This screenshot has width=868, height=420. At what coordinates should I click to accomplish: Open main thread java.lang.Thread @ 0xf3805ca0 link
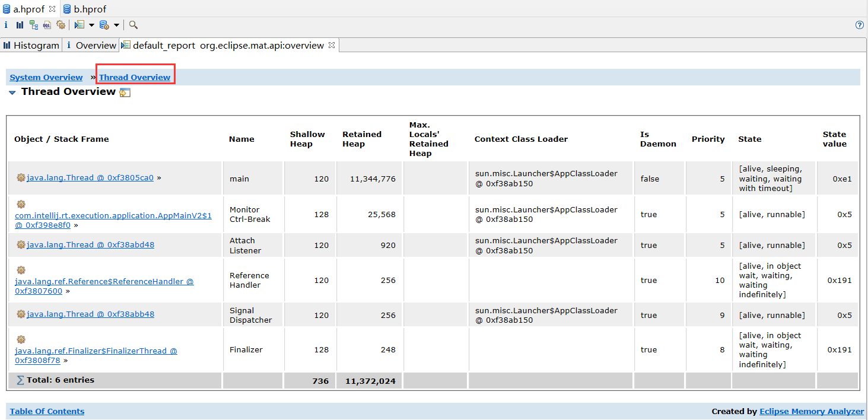pos(90,178)
